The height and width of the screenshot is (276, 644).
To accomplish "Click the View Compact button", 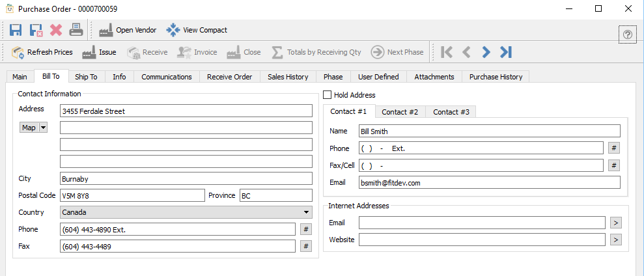I will point(197,30).
